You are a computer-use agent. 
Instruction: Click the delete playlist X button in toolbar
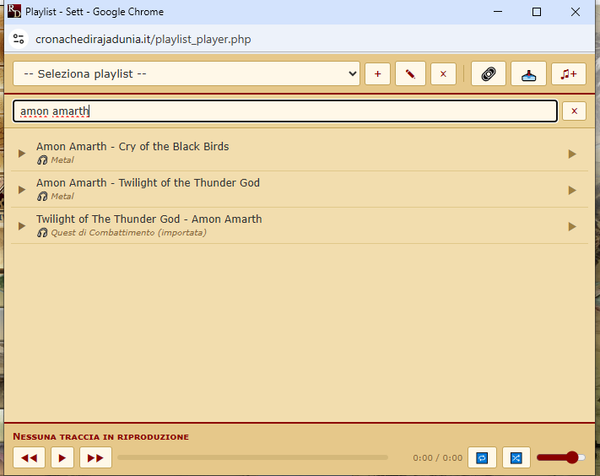pyautogui.click(x=443, y=73)
